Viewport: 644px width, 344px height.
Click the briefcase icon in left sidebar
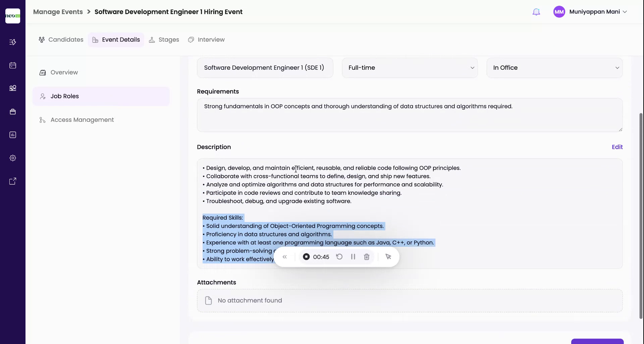click(13, 112)
